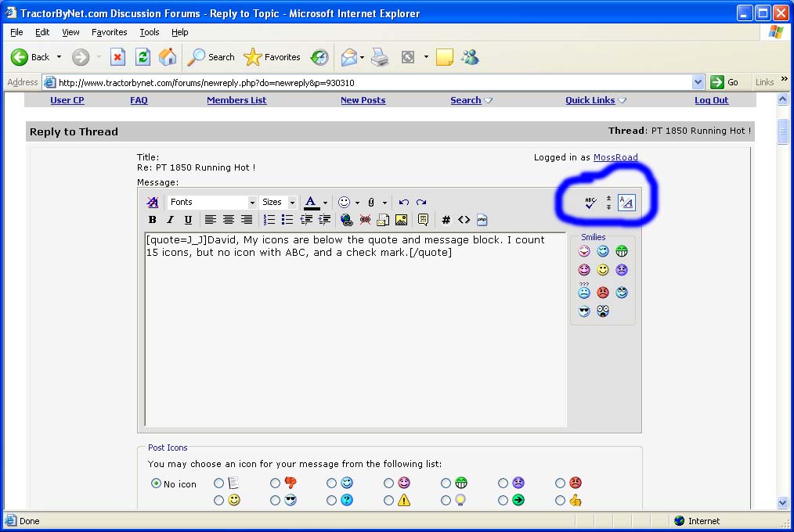This screenshot has width=794, height=532.
Task: Click the ordered list icon
Action: point(269,220)
